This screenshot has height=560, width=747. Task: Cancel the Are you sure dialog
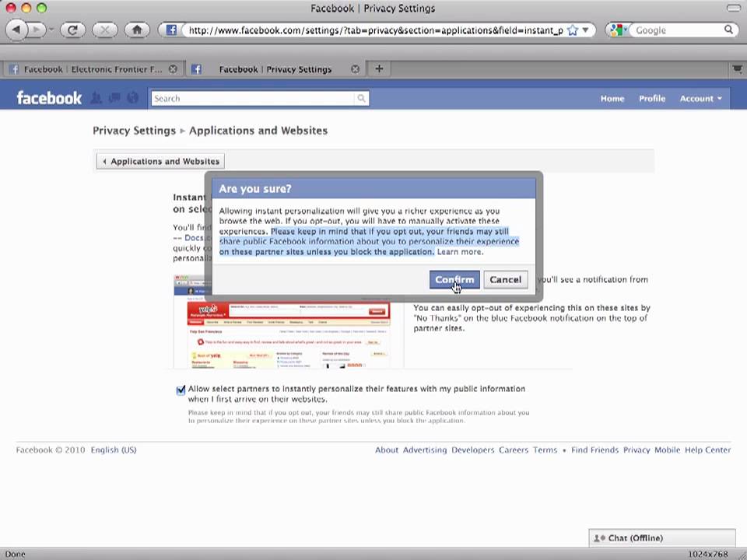click(x=506, y=279)
